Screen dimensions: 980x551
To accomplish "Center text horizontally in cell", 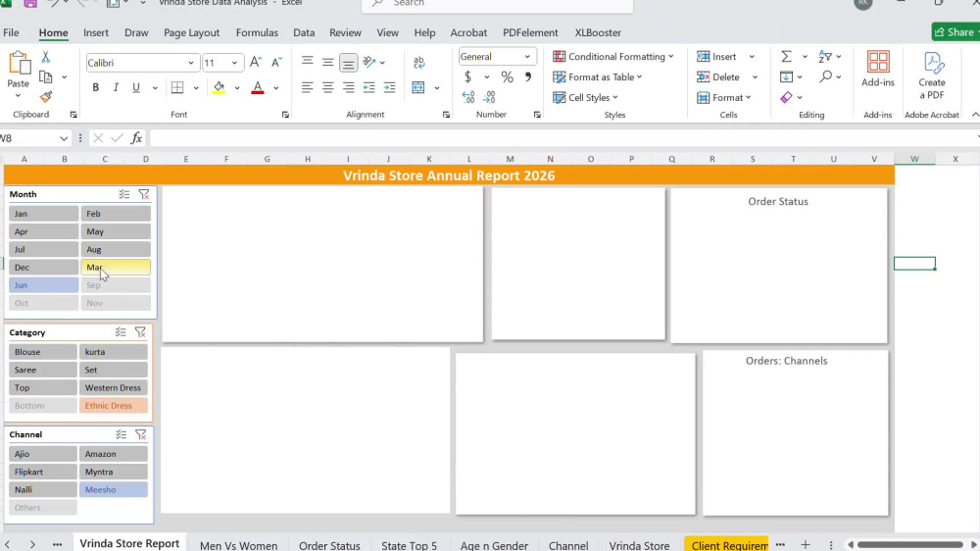I will [x=327, y=87].
